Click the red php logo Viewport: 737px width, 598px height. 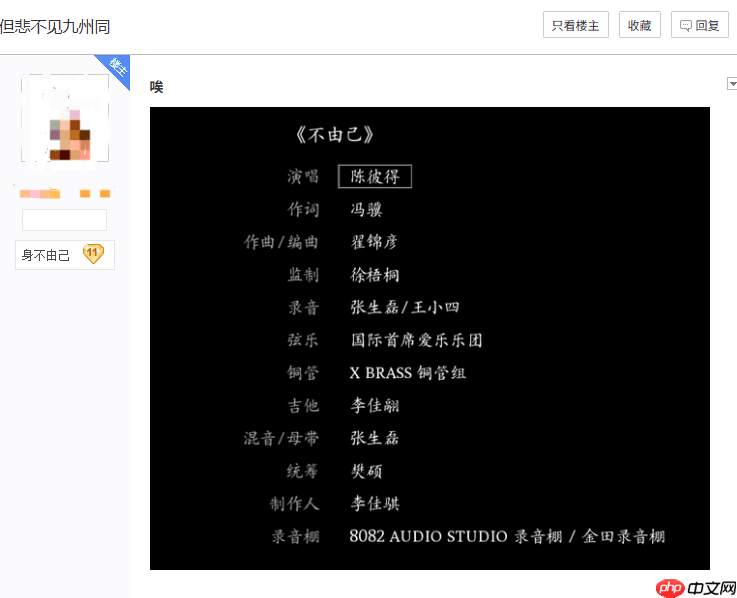(671, 587)
